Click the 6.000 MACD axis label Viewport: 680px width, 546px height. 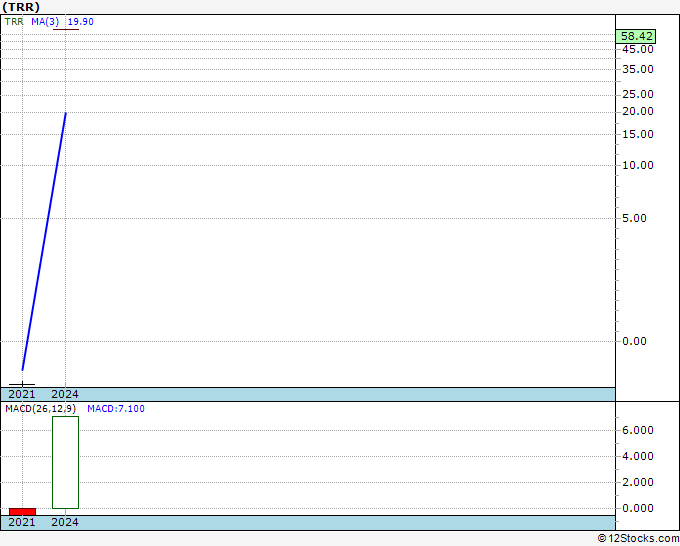pos(638,430)
